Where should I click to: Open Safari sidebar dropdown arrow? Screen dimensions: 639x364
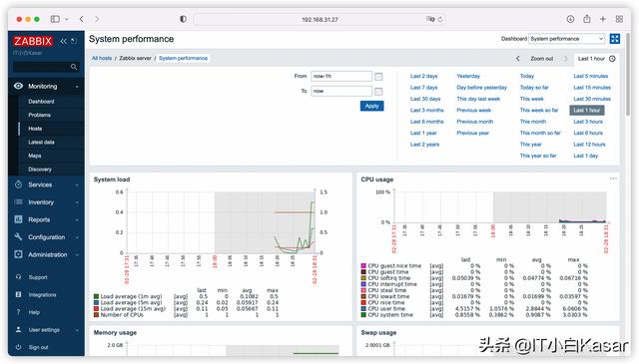[67, 19]
